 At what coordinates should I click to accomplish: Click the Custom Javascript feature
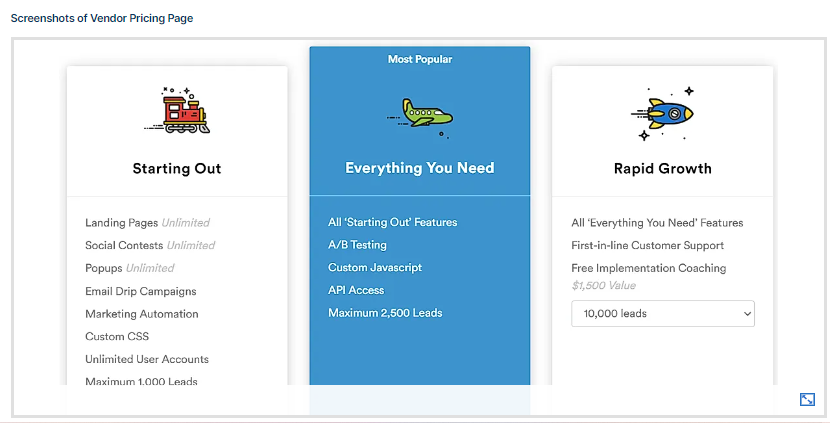click(375, 267)
